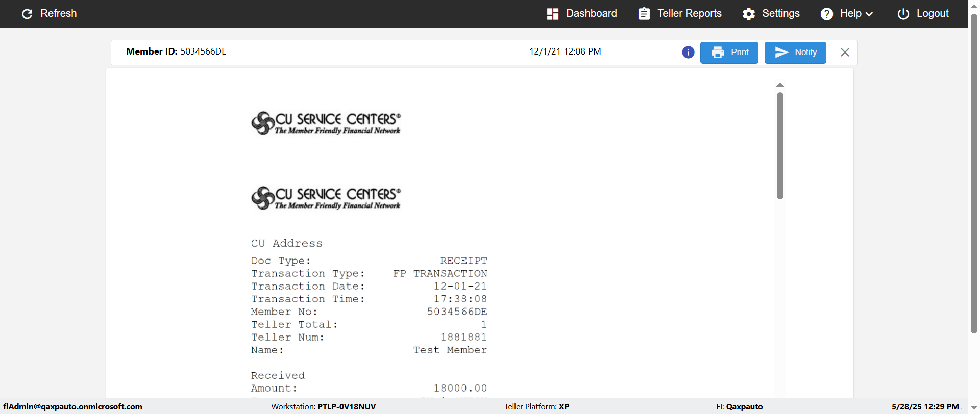Click the received amount 18000.00
Screen dimensions: 980x414
460,388
